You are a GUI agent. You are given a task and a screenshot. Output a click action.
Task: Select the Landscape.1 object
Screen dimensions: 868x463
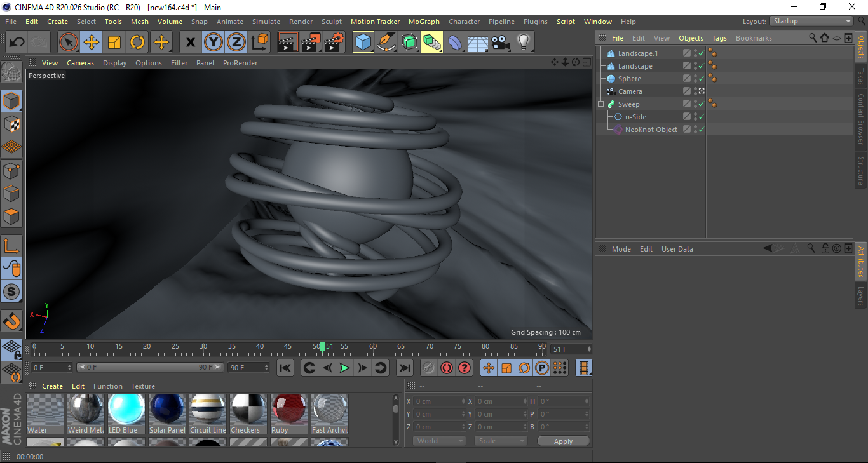coord(638,53)
